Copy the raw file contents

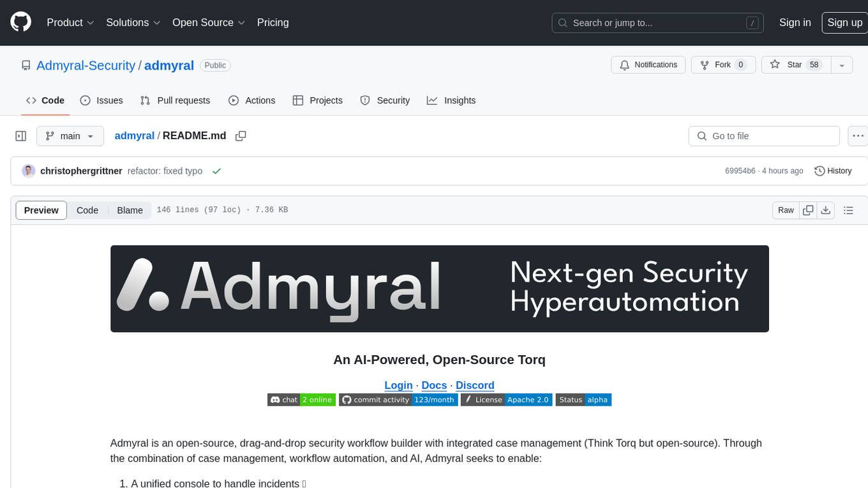(x=809, y=210)
